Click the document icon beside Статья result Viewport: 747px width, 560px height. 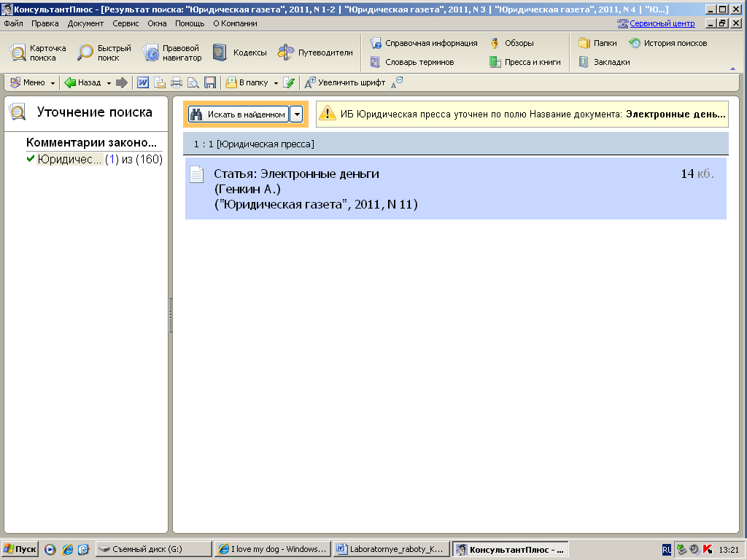[197, 175]
